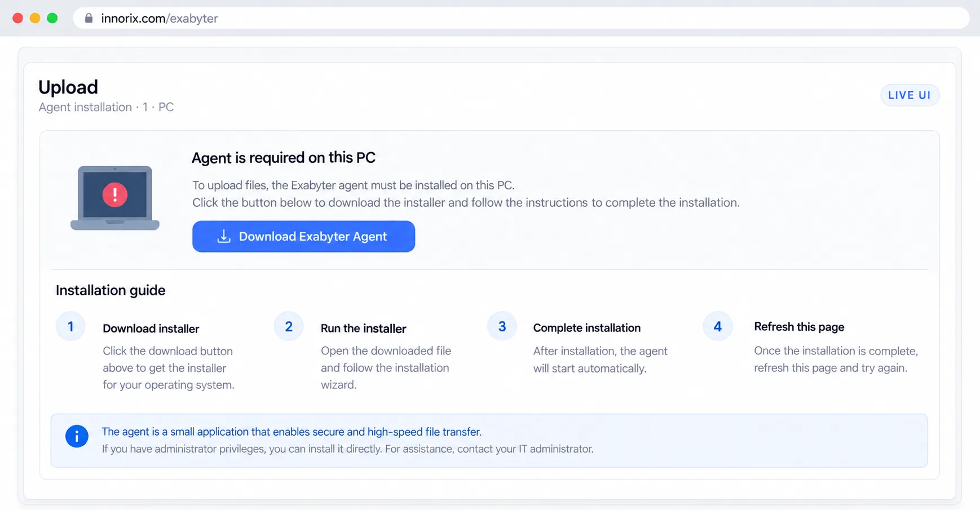Click the 'Download installer' step title
The height and width of the screenshot is (510, 980).
point(151,329)
